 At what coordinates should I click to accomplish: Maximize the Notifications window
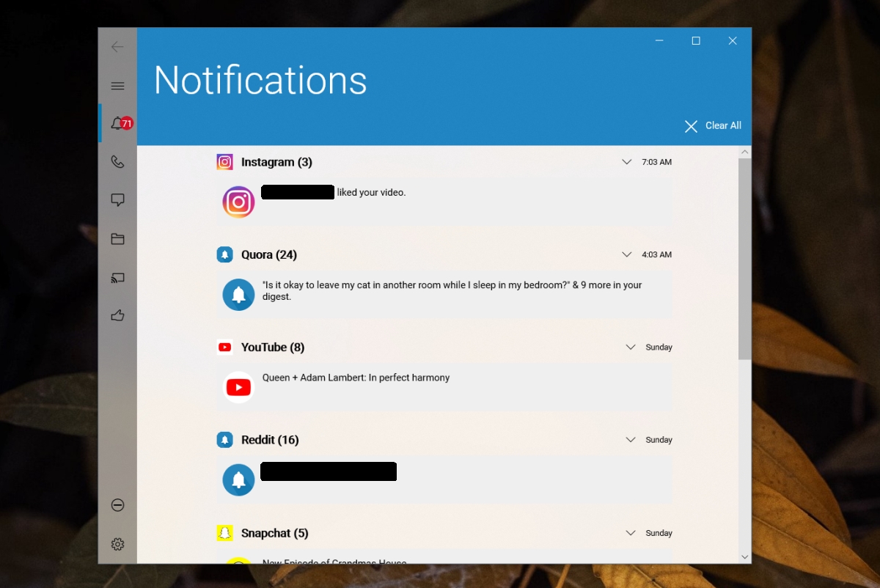(x=696, y=41)
